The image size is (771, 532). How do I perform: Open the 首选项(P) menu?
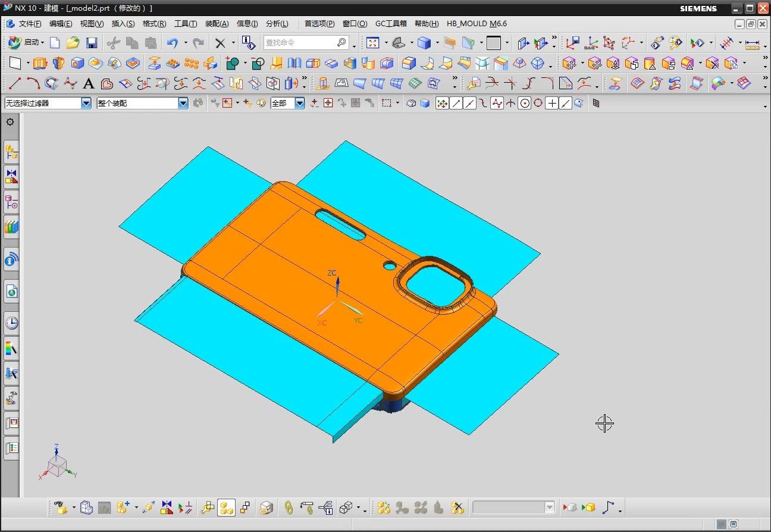319,24
